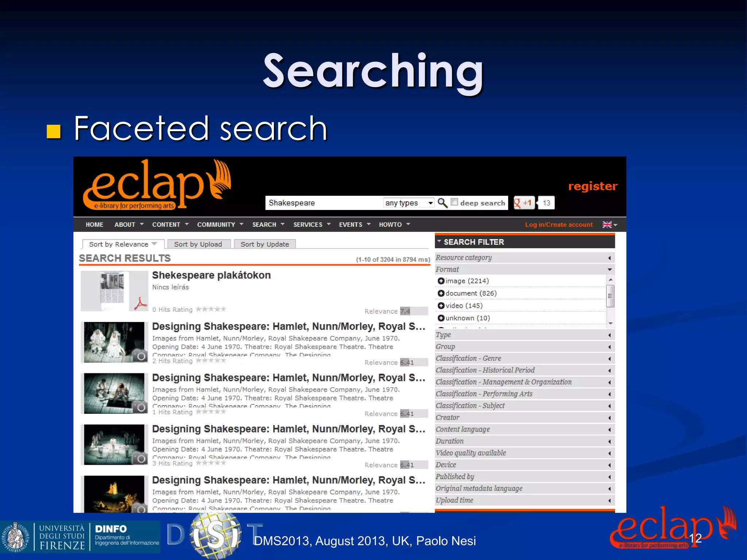
Task: Open the COMMUNITY menu
Action: coord(220,225)
